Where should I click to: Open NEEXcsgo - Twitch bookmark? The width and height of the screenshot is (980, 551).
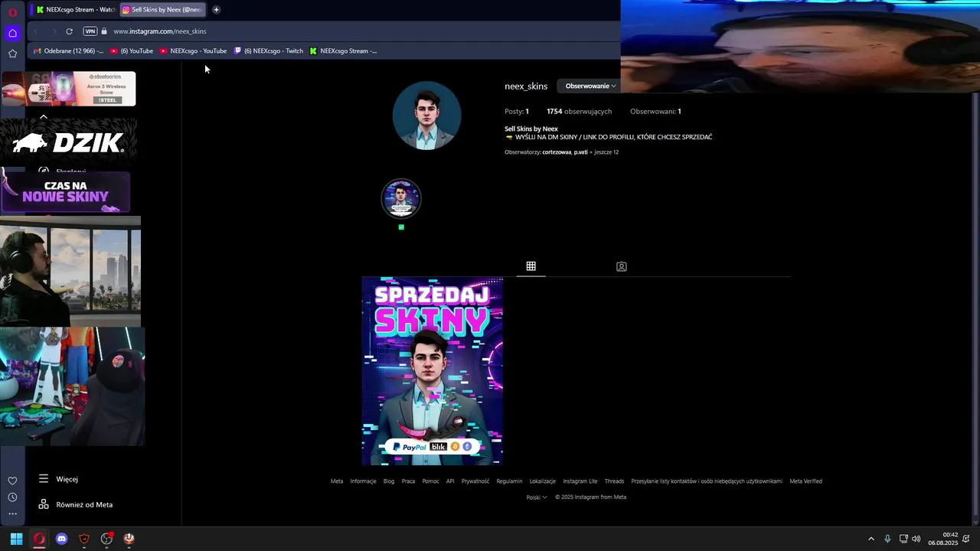coord(269,51)
